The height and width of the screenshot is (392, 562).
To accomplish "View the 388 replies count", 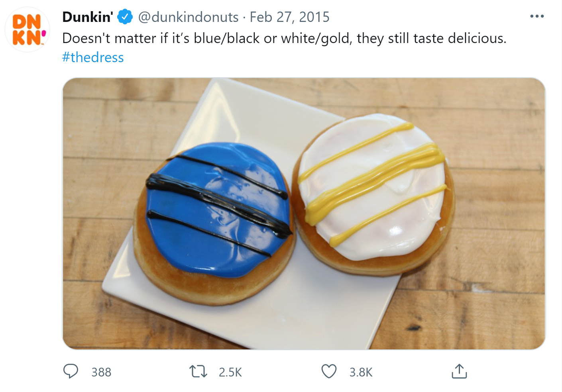I will click(x=101, y=372).
